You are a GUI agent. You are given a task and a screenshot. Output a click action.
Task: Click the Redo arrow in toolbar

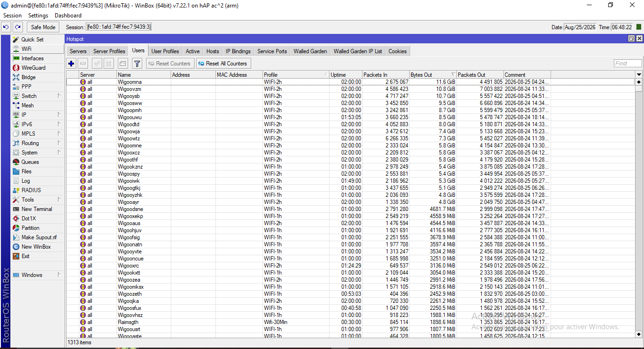[x=17, y=27]
